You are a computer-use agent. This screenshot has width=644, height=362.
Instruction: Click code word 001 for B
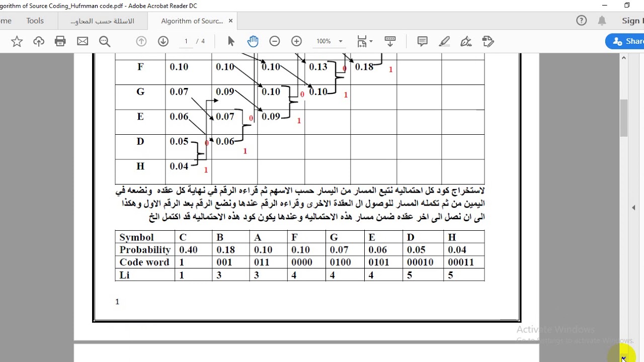(224, 262)
